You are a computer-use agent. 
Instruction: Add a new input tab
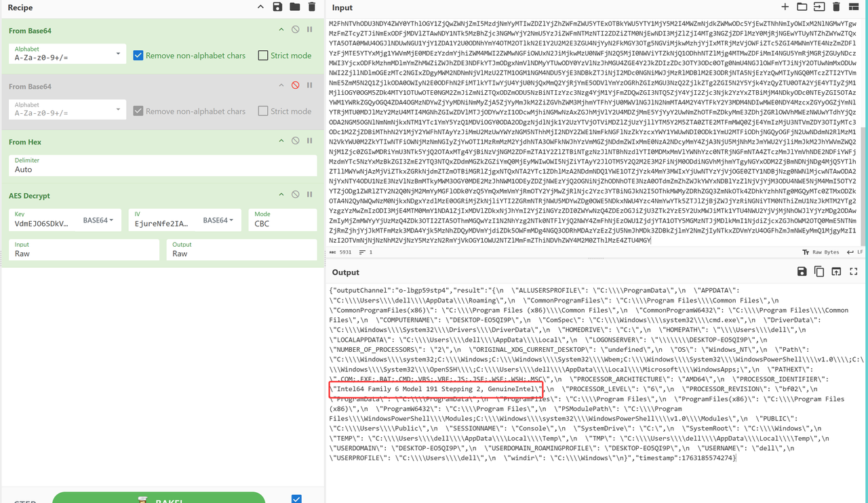[x=785, y=7]
